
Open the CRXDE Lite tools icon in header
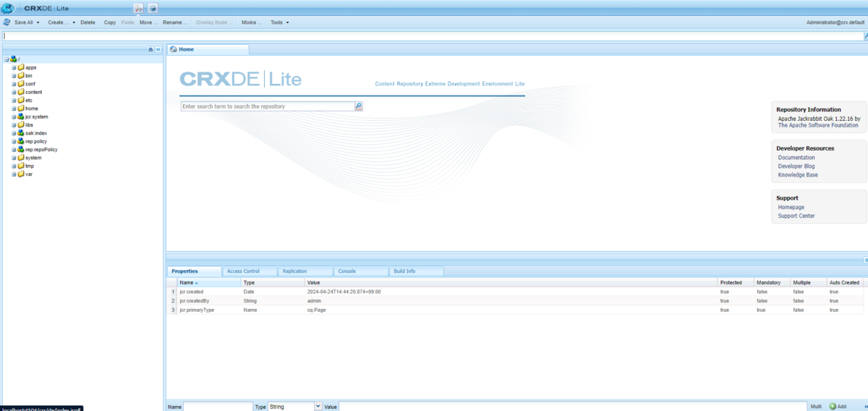[x=138, y=8]
